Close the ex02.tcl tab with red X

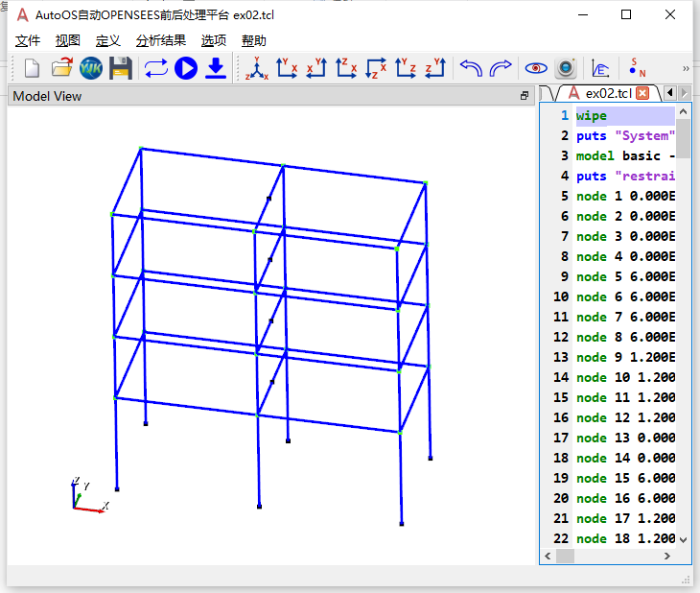[642, 93]
